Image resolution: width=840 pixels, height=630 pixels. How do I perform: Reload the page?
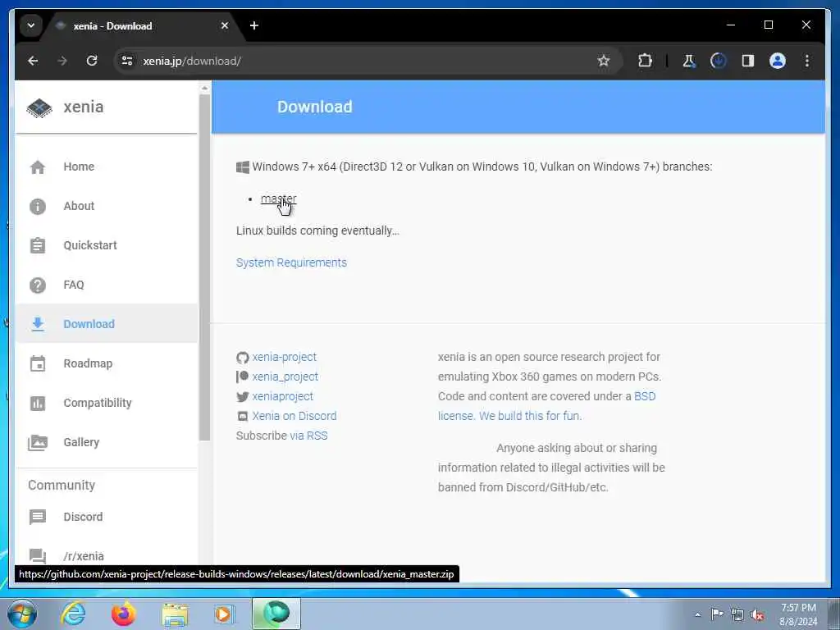coord(92,61)
